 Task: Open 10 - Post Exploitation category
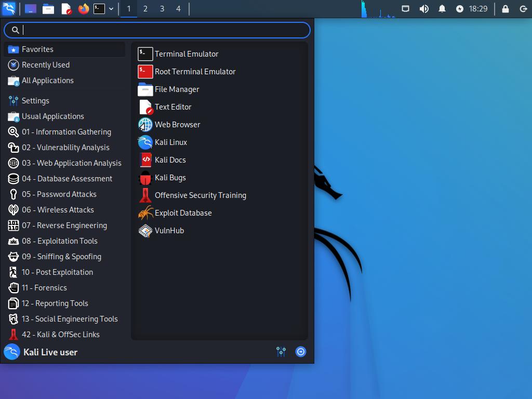pyautogui.click(x=65, y=272)
